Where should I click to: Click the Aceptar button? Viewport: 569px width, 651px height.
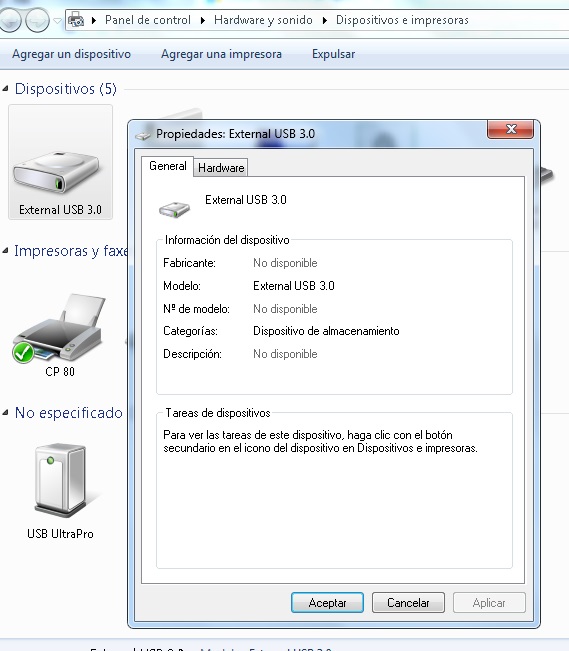[x=327, y=602]
